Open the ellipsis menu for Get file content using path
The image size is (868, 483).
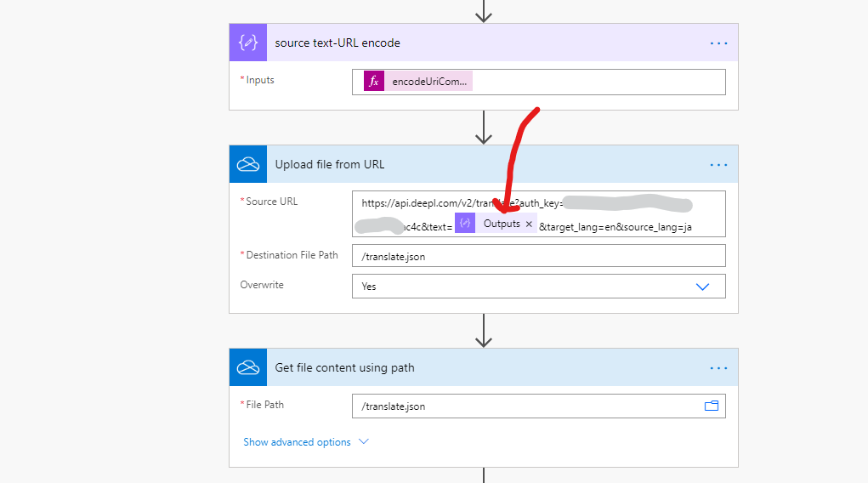point(718,368)
